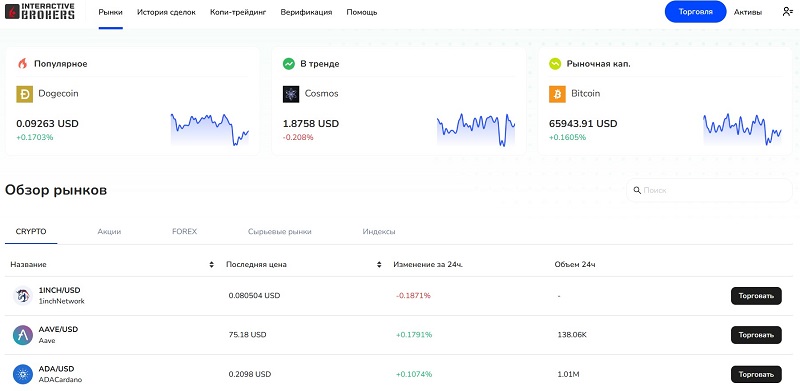Sort the table by Название column
The width and height of the screenshot is (800, 391).
pyautogui.click(x=211, y=264)
